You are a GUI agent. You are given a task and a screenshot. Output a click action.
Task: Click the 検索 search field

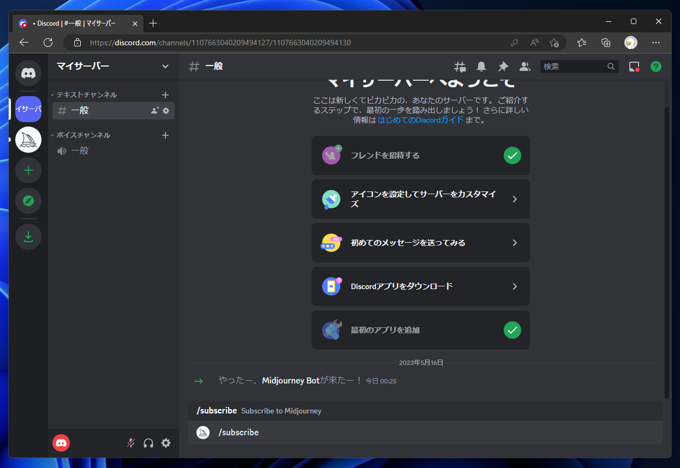(579, 66)
